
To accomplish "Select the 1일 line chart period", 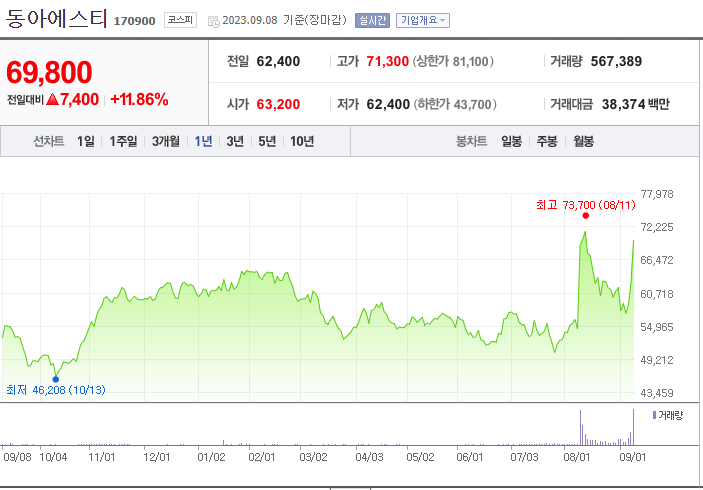I will click(x=86, y=141).
